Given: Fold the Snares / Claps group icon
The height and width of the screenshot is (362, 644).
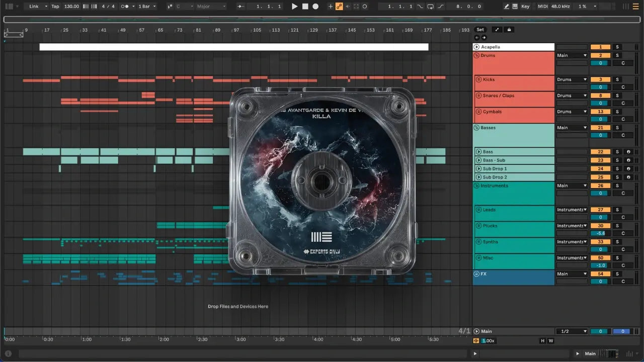Looking at the screenshot, I should tap(478, 96).
